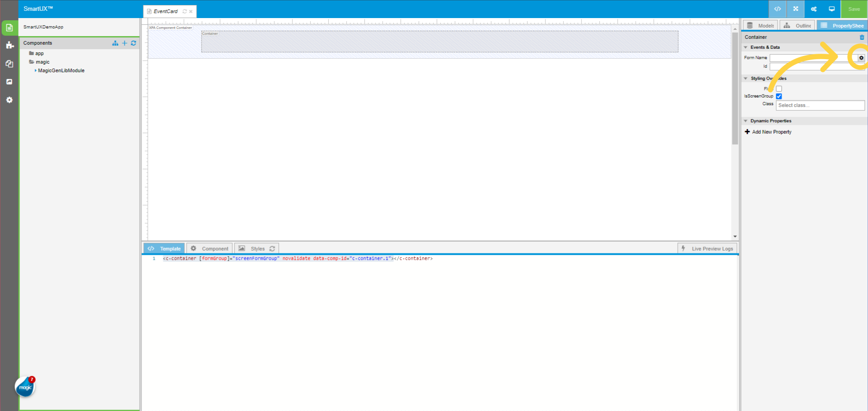Click the monitor preview toolbar icon
Image resolution: width=868 pixels, height=411 pixels.
[832, 9]
